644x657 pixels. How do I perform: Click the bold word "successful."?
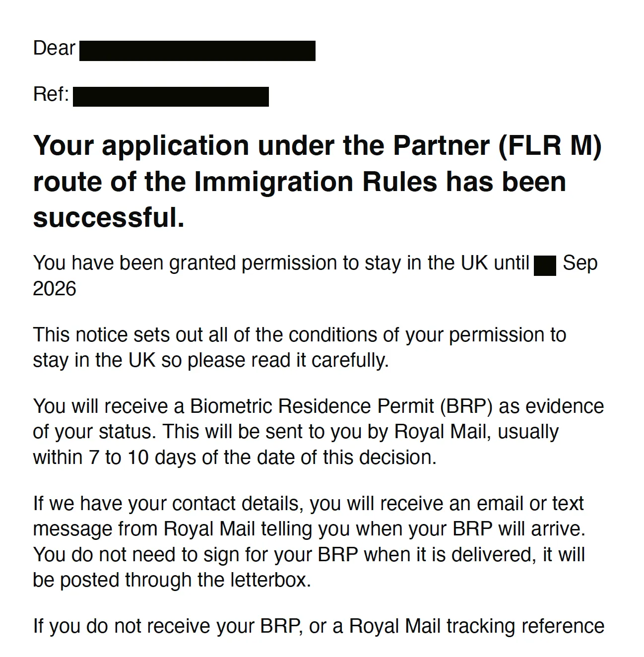(x=109, y=217)
